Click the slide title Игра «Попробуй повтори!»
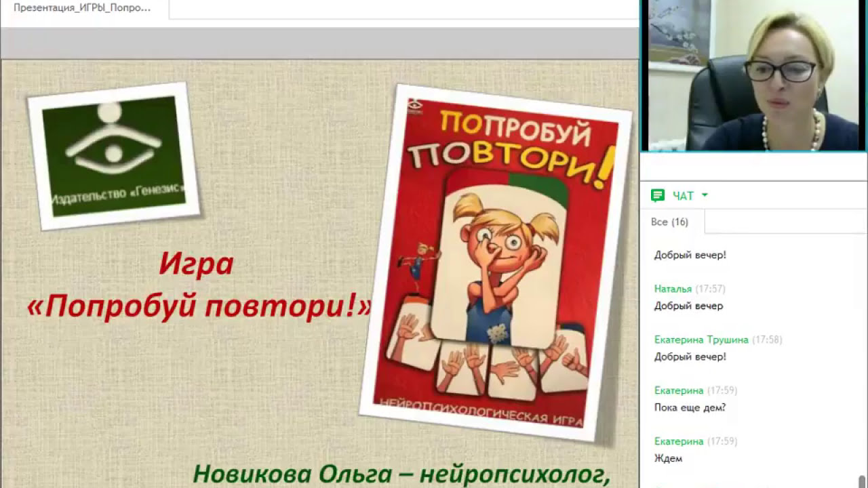This screenshot has width=868, height=488. pyautogui.click(x=198, y=285)
